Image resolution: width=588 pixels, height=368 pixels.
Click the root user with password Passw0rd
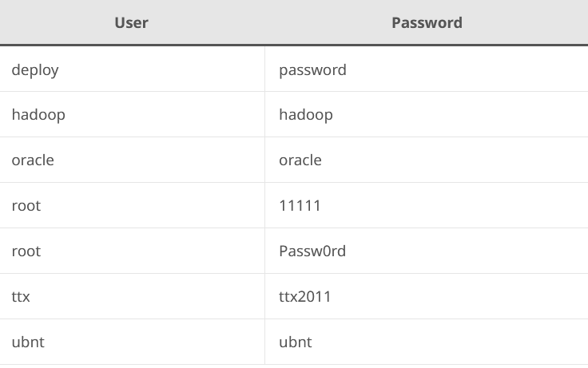[x=132, y=251]
